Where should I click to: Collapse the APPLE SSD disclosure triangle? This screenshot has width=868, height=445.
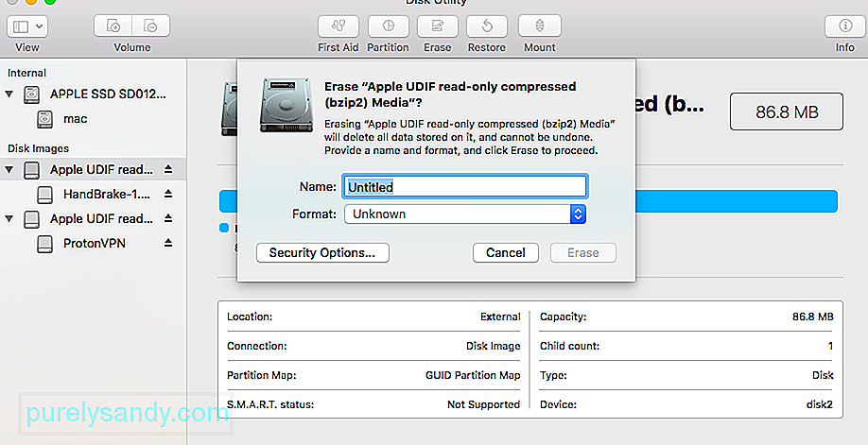[9, 94]
